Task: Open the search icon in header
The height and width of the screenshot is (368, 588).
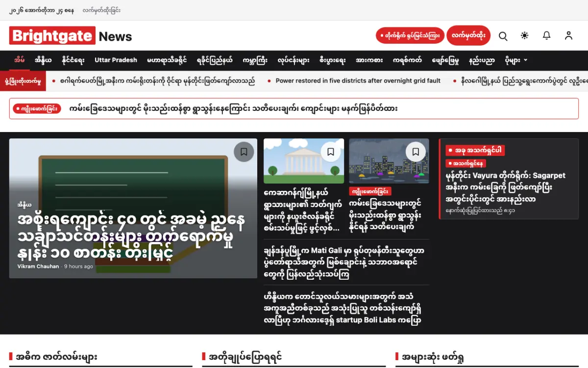Action: (503, 36)
